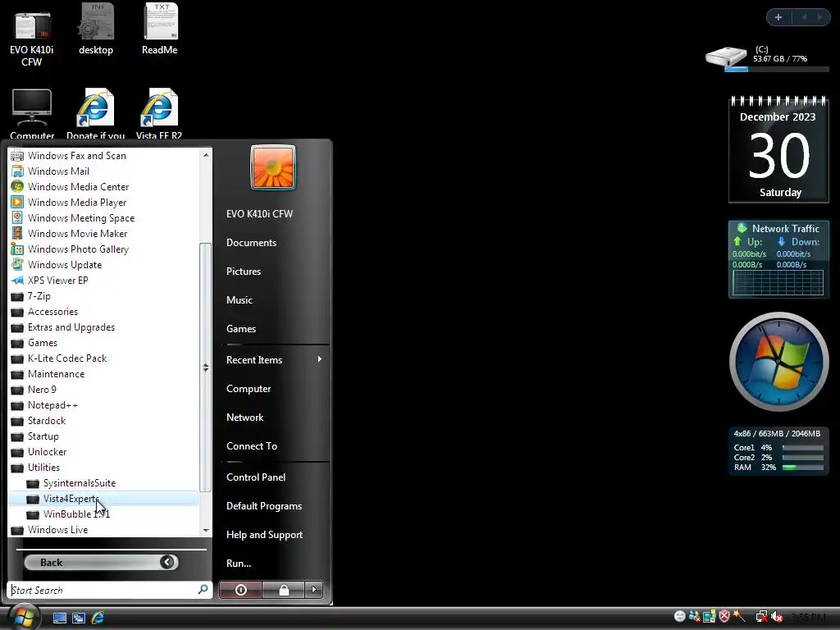The image size is (840, 630).
Task: Open EVO K410i CFW user folder link
Action: click(x=259, y=214)
